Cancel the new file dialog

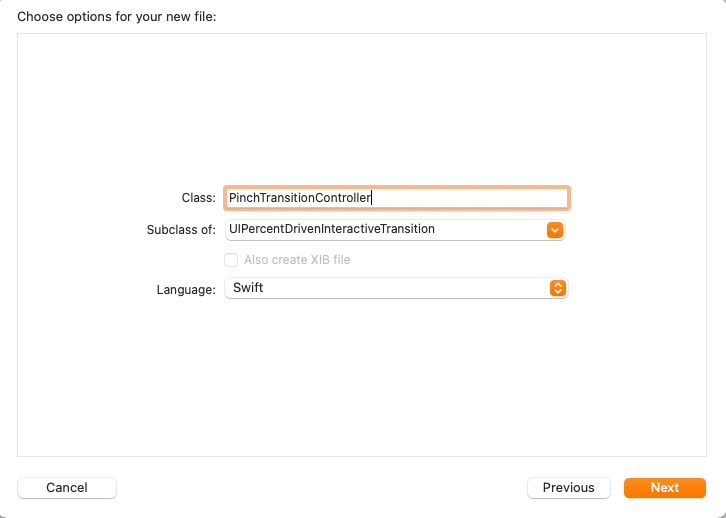[x=67, y=488]
